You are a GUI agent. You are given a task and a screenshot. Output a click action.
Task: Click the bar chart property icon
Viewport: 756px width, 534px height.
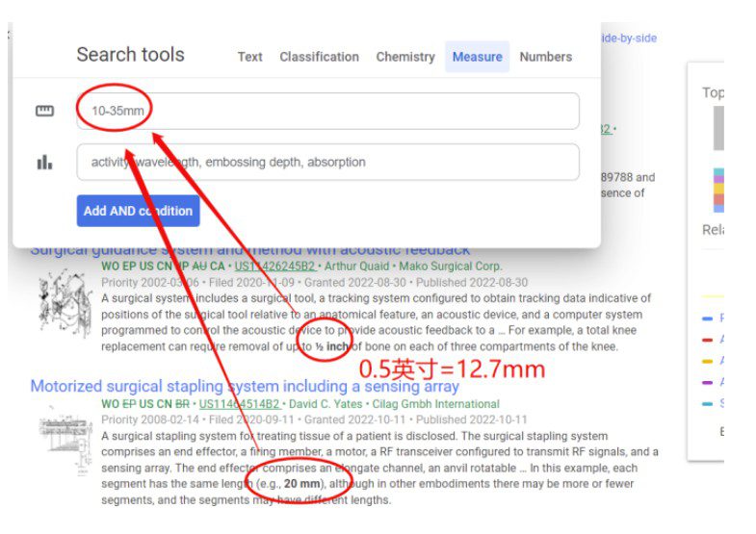(x=44, y=162)
